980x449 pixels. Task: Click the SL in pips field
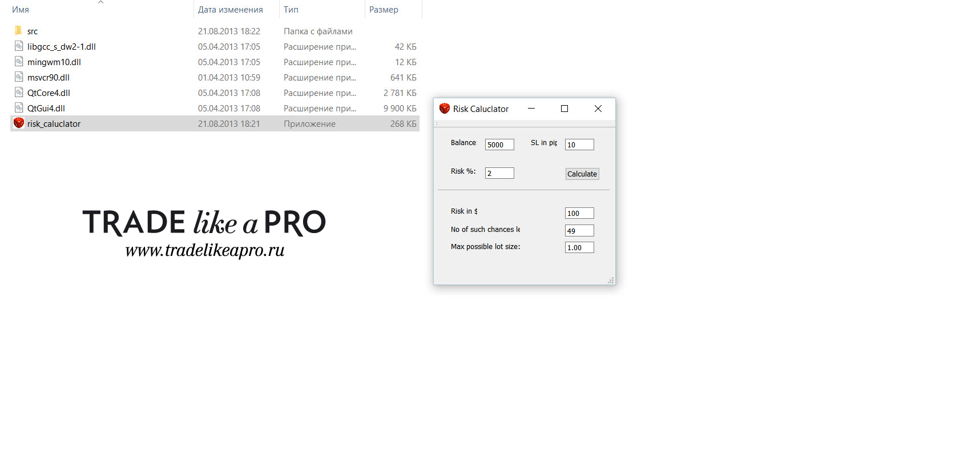point(579,145)
